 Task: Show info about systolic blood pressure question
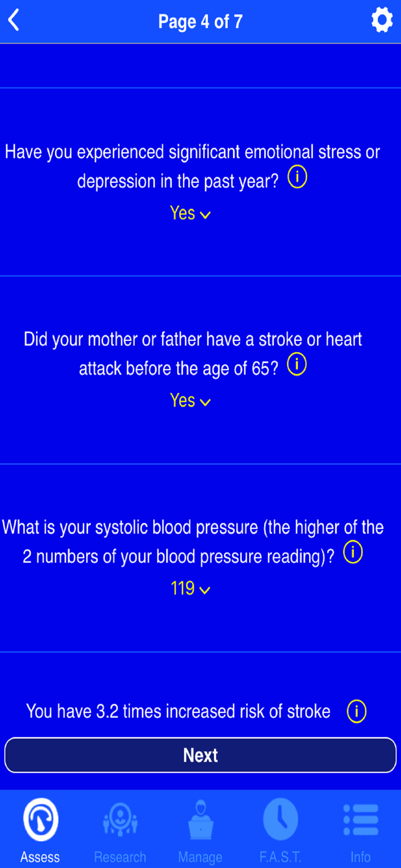353,552
